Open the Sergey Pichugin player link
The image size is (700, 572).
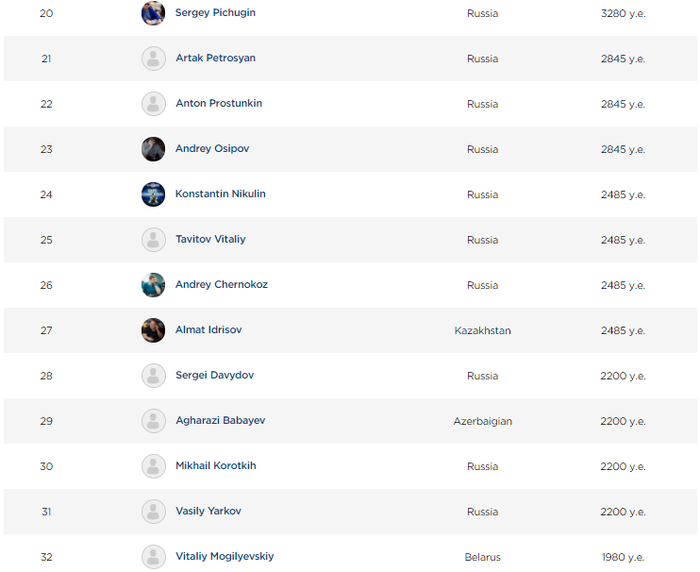point(215,13)
